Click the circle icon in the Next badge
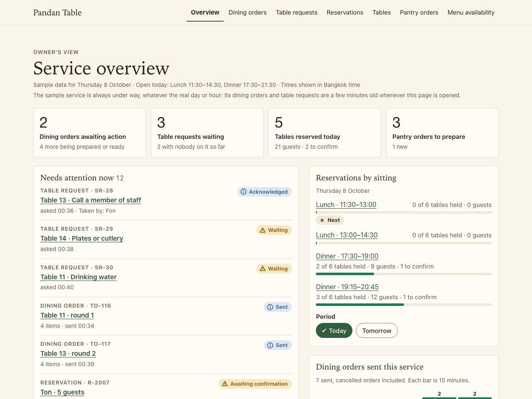532x399 pixels. point(322,220)
